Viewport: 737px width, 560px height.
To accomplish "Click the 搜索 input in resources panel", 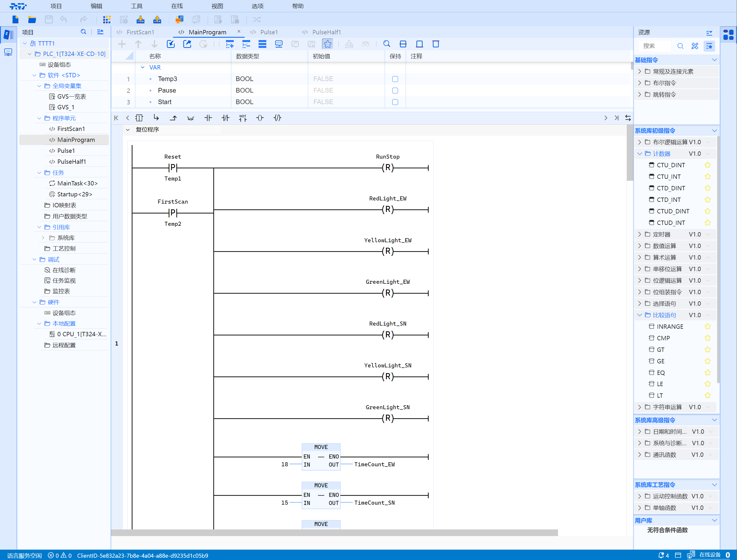I will 655,46.
